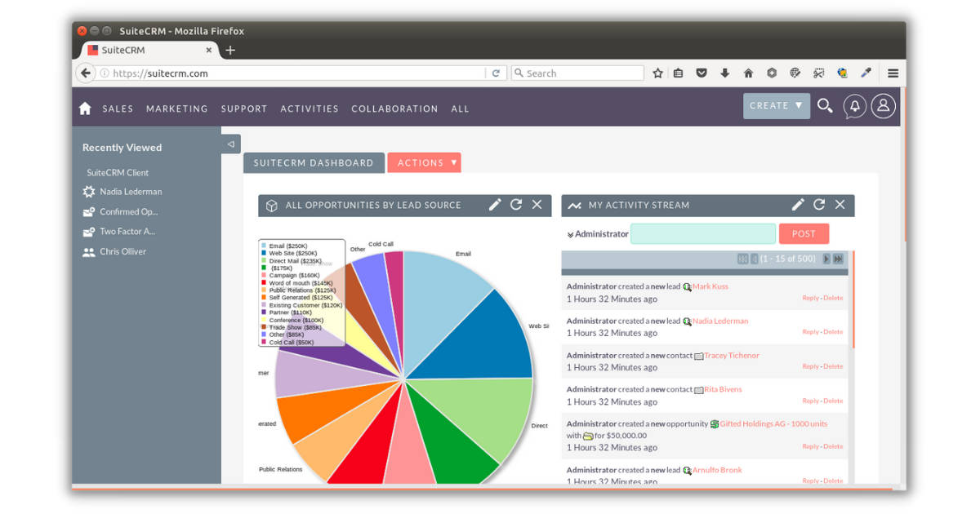Collapse the Recently Viewed sidebar arrow
Image resolution: width=980 pixels, height=514 pixels.
tap(229, 143)
